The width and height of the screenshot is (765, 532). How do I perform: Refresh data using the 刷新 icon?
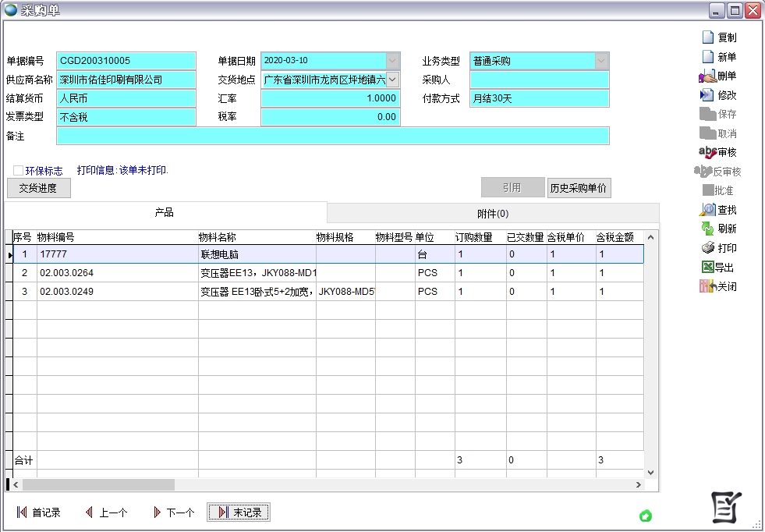click(721, 228)
